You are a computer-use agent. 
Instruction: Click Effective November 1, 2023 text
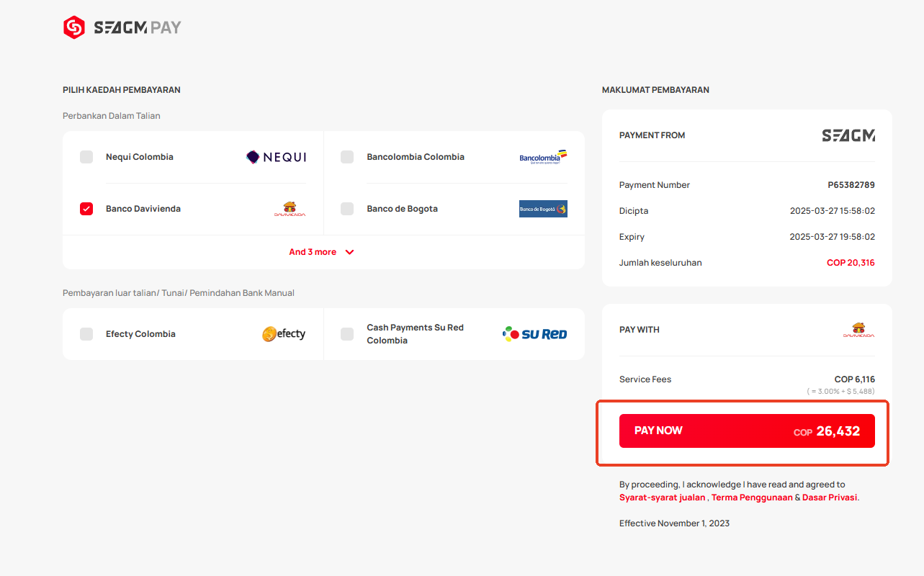point(674,523)
